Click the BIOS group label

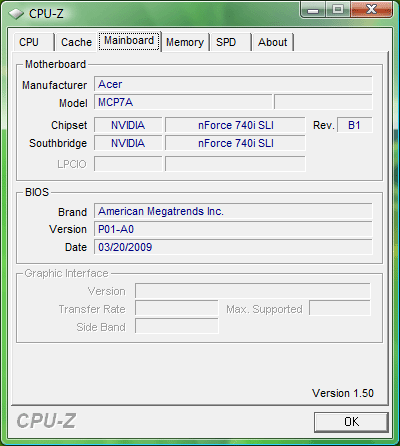[37, 192]
